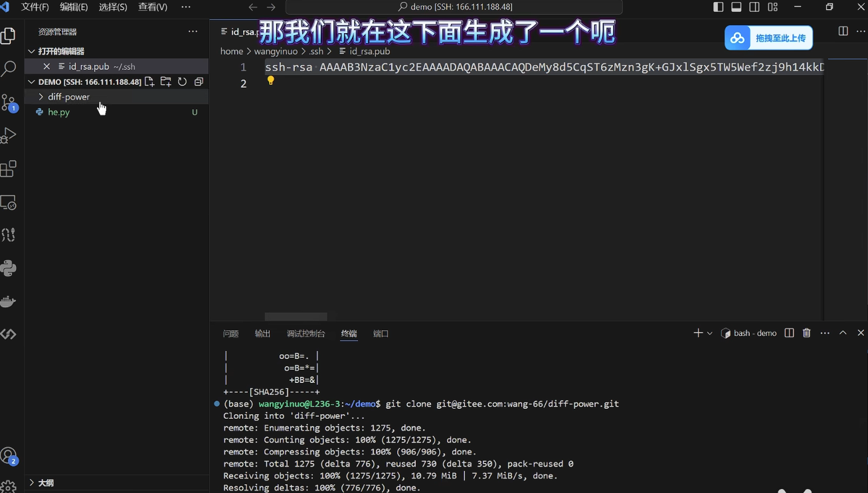The height and width of the screenshot is (493, 868).
Task: Toggle the secondary side bar layout
Action: click(x=754, y=7)
